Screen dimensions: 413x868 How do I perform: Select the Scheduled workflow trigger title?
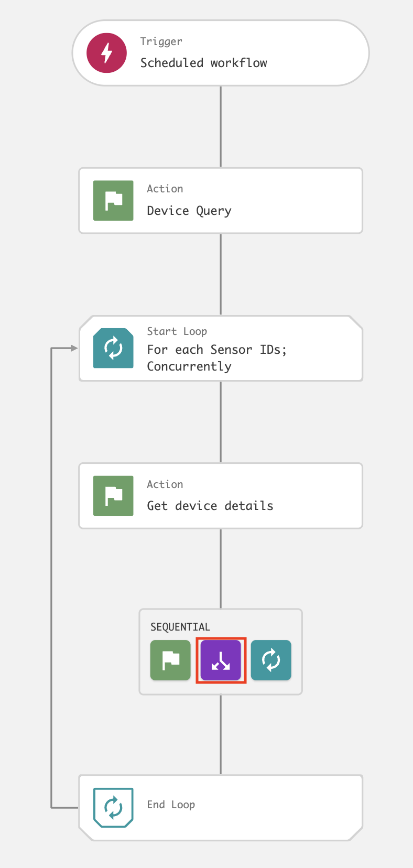[x=203, y=63]
